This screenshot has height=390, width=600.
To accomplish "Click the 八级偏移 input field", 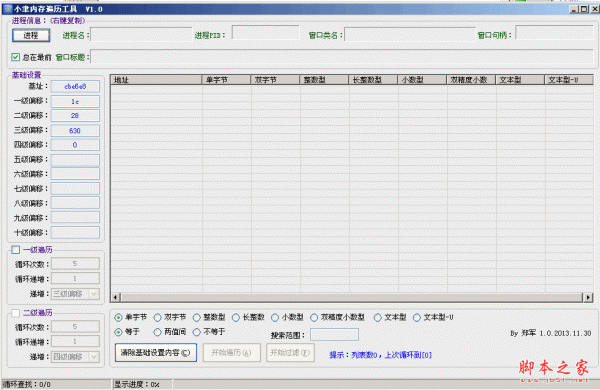I will click(75, 203).
